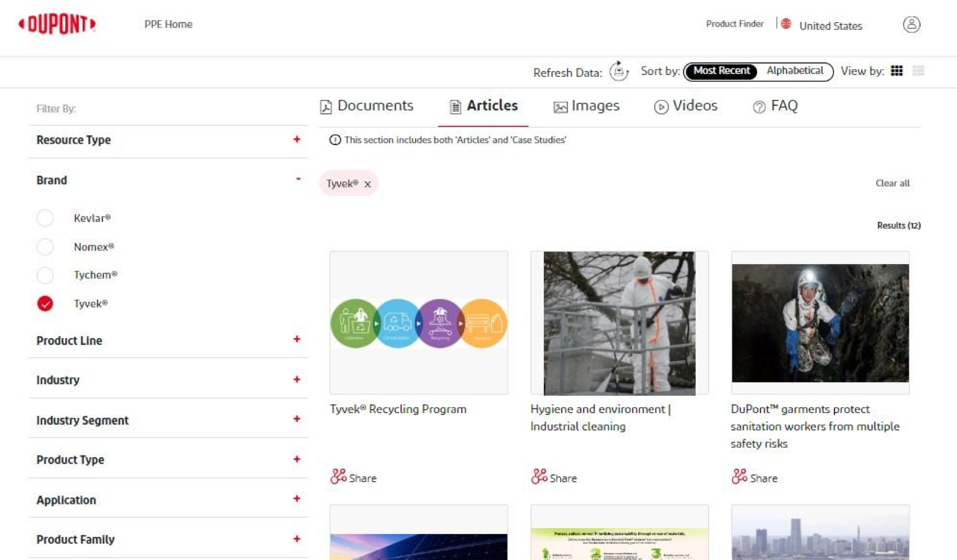Image resolution: width=957 pixels, height=560 pixels.
Task: Remove the Tyvek filter chip
Action: coord(368,184)
